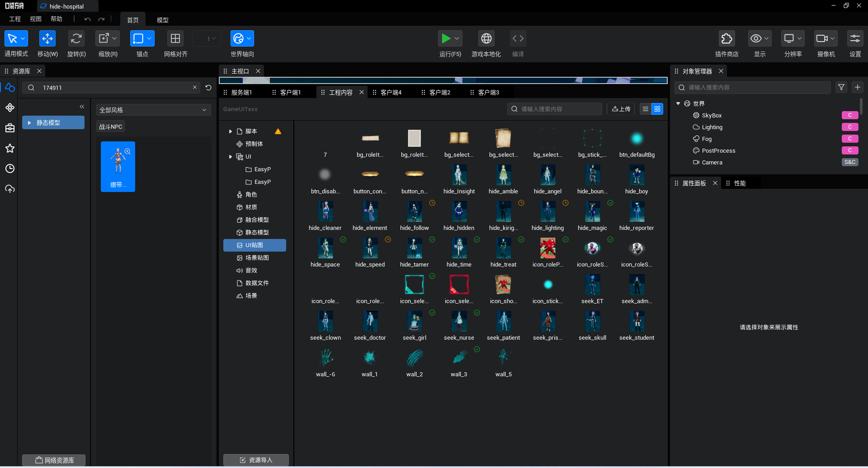Open run options dropdown arrow
Screen dimensions: 868x468
click(457, 38)
